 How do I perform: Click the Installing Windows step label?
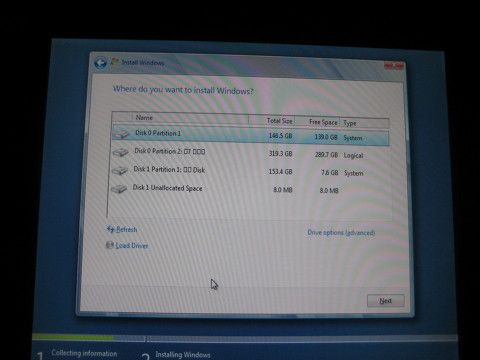coord(183,355)
